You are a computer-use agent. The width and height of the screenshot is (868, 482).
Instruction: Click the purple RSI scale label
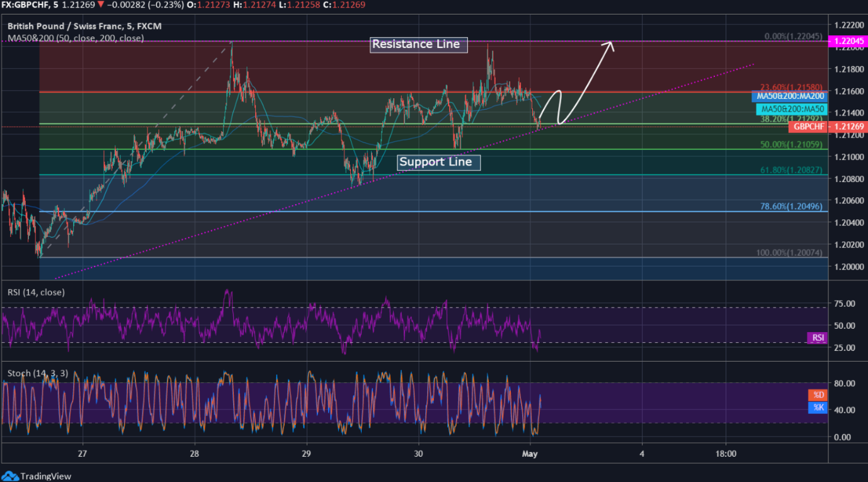click(x=817, y=338)
